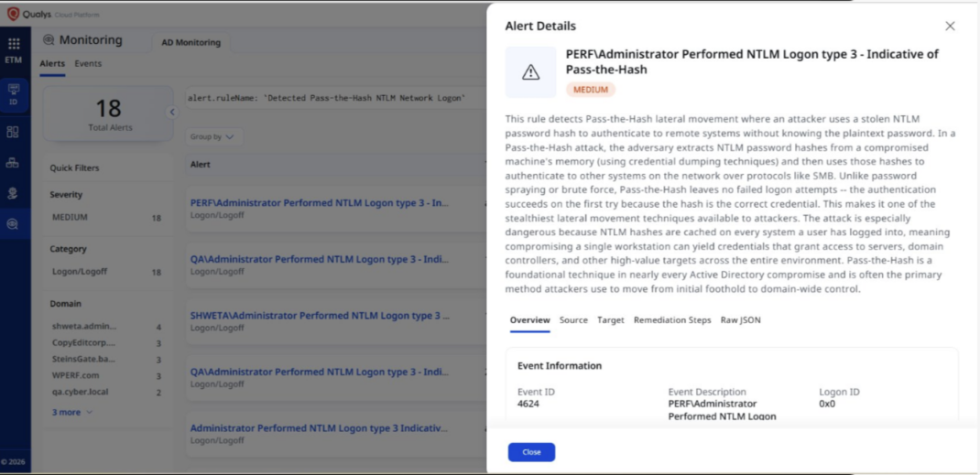Open the monitoring search sidebar icon

coord(13,223)
